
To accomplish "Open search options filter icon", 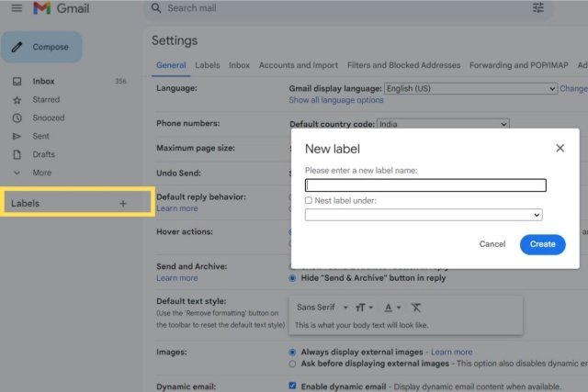I will [x=538, y=7].
